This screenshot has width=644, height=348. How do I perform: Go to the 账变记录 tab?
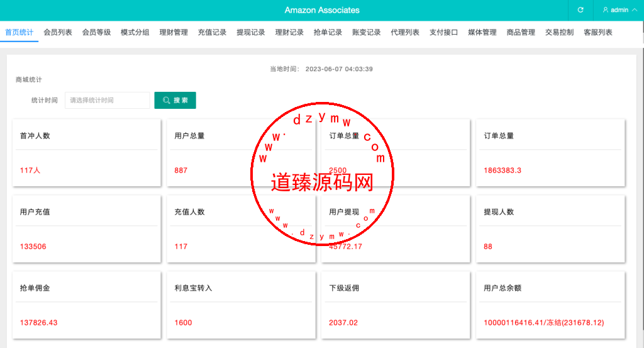[x=367, y=32]
